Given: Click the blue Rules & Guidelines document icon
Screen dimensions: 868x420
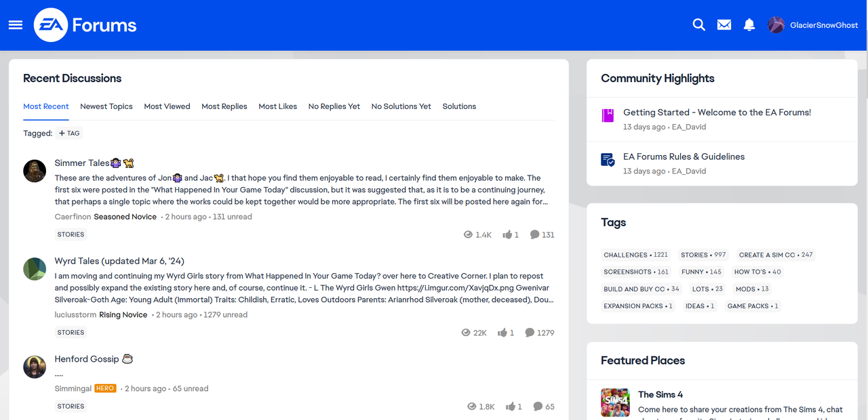Looking at the screenshot, I should 608,160.
